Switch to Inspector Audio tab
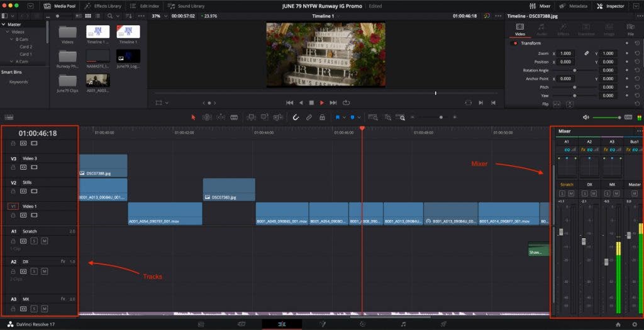Screen dimensions: 644x330 (541, 30)
